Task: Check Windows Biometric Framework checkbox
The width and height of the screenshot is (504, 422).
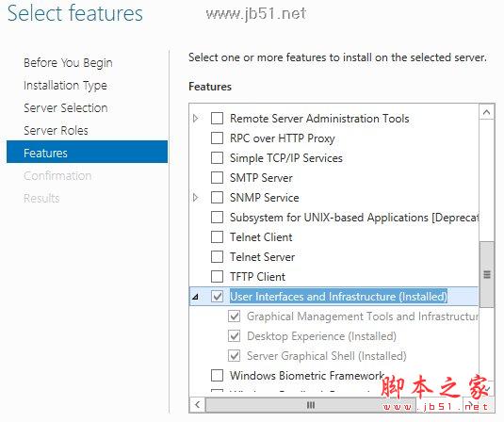Action: click(x=217, y=375)
